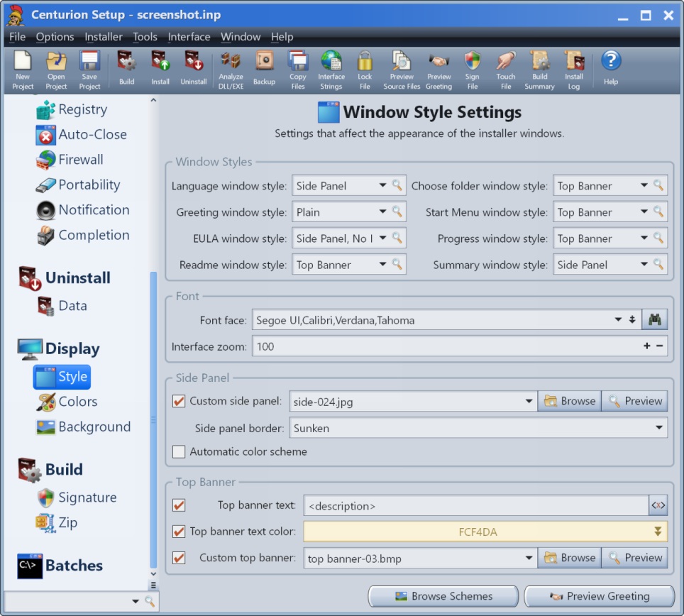
Task: Insert variable into top banner text
Action: [658, 505]
